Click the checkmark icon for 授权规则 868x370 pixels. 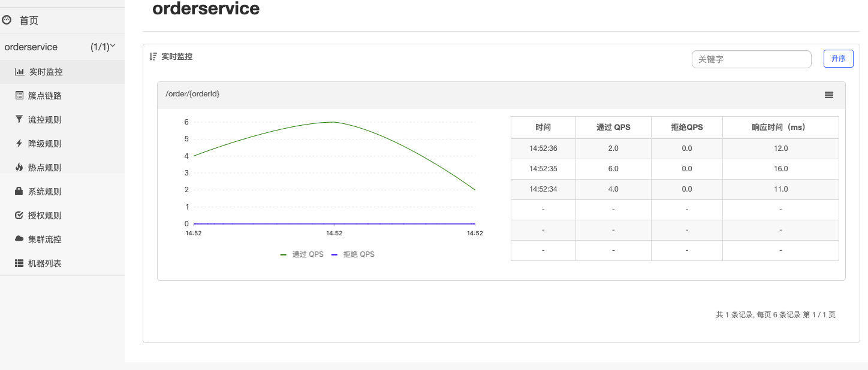pyautogui.click(x=19, y=215)
